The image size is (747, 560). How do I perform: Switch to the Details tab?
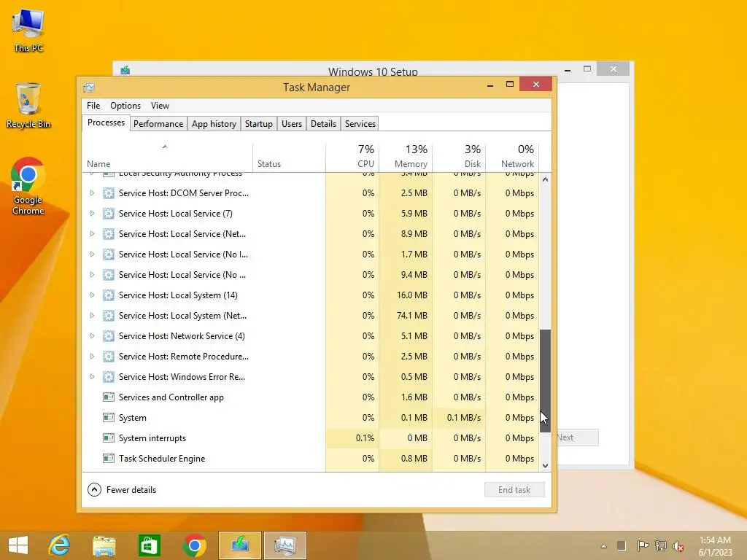click(323, 124)
